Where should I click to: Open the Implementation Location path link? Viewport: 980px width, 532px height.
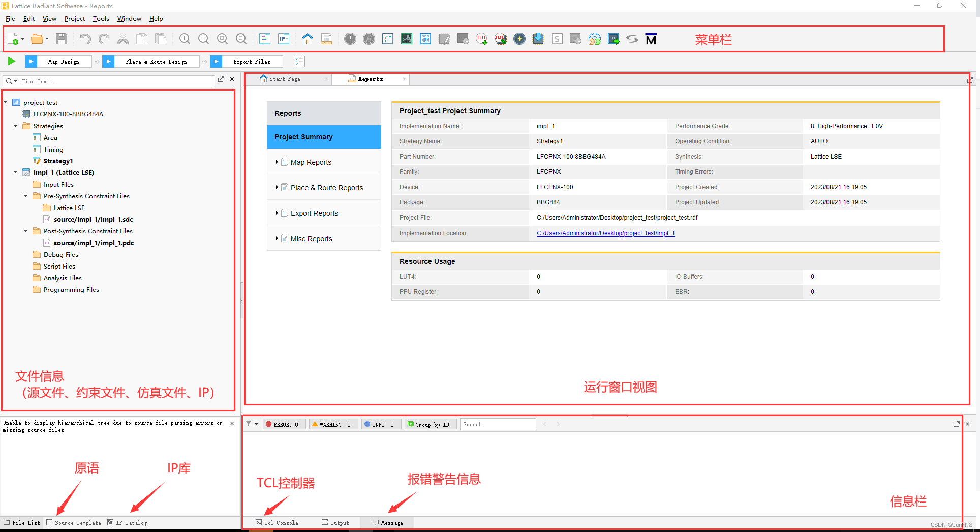605,233
